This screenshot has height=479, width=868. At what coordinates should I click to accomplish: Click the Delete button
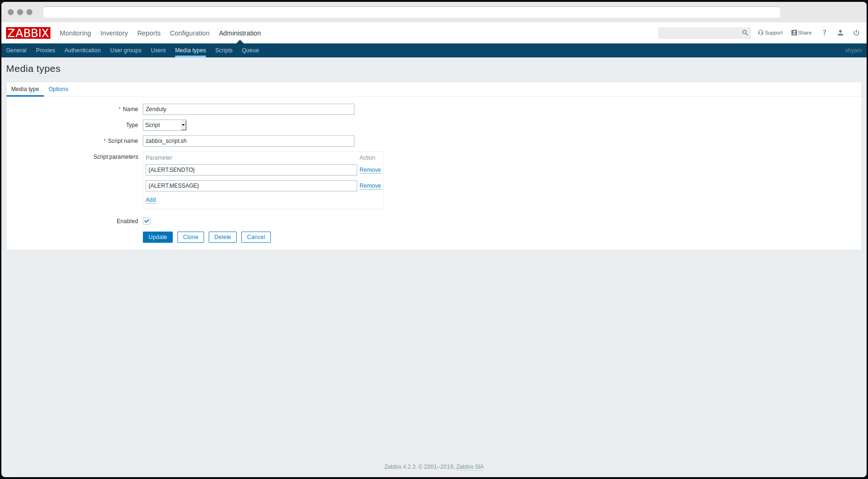pyautogui.click(x=223, y=237)
